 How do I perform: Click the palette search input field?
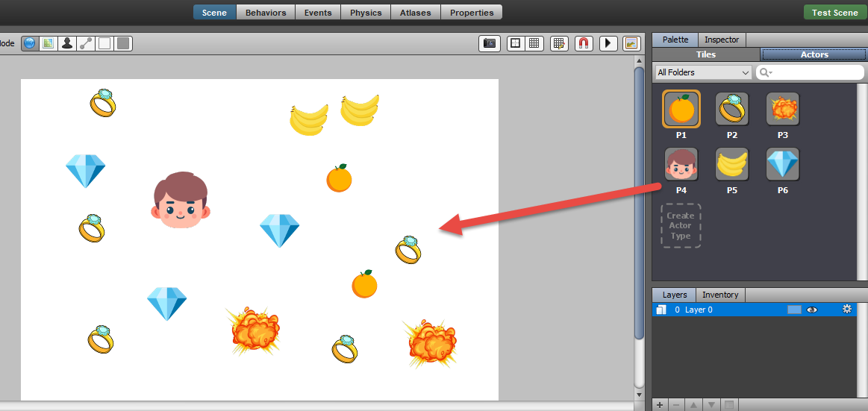point(810,72)
